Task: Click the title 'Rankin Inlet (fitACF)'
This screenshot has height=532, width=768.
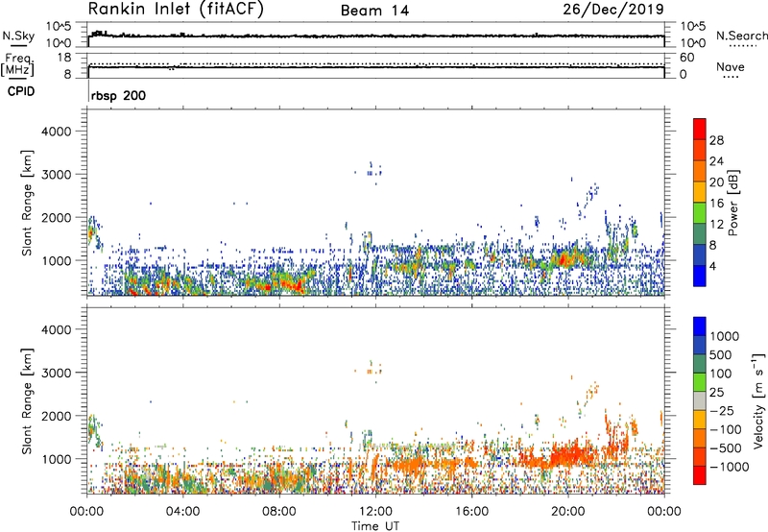Action: click(176, 10)
